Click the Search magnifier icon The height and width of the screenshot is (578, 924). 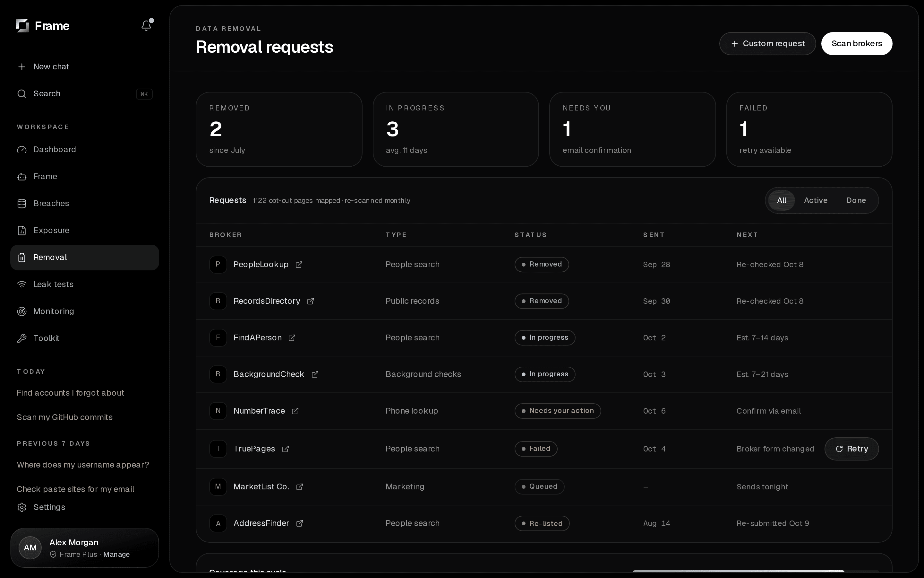(x=22, y=94)
